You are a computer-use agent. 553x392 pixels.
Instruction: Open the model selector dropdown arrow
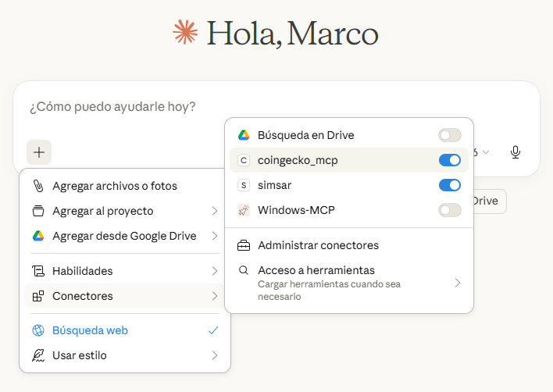486,152
